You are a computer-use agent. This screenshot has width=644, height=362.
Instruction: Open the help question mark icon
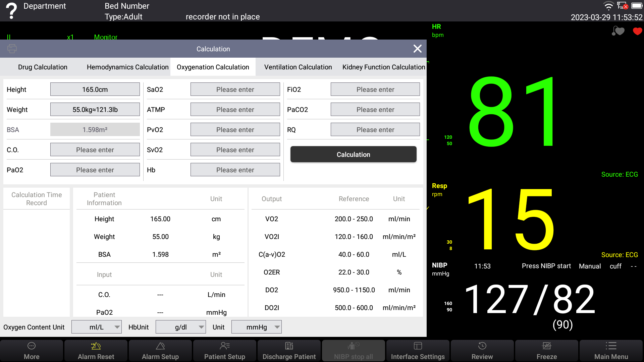[11, 11]
